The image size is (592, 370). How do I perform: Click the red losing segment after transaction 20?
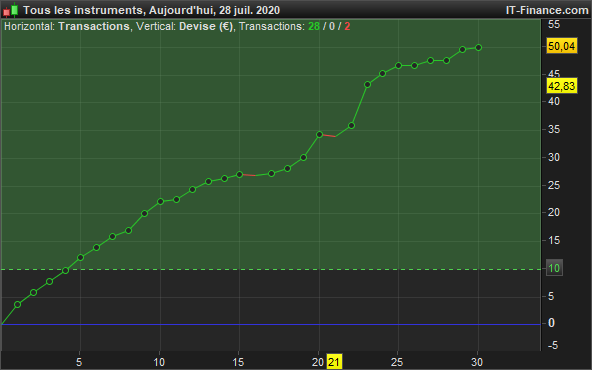(x=328, y=136)
